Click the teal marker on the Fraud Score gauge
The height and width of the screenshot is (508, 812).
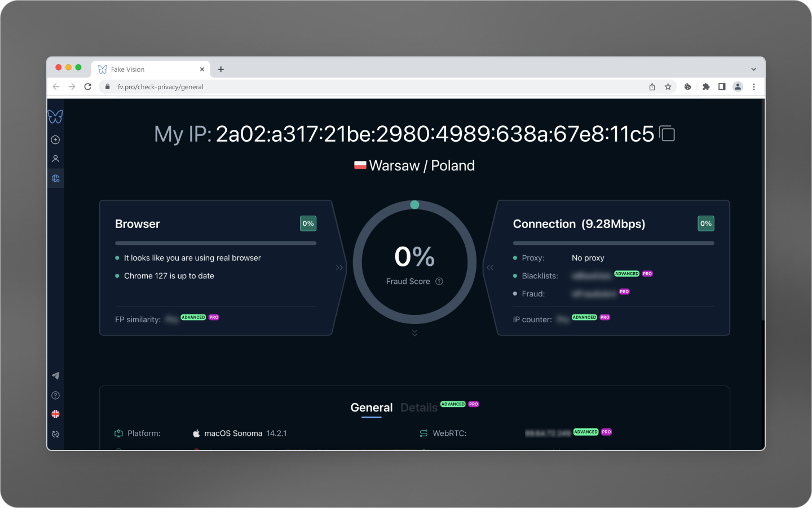(414, 204)
